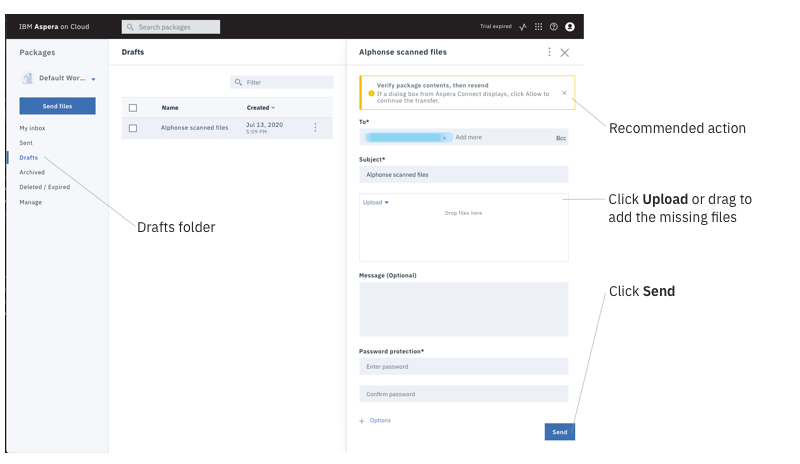Click the Bcc link
The image size is (800, 464).
561,138
